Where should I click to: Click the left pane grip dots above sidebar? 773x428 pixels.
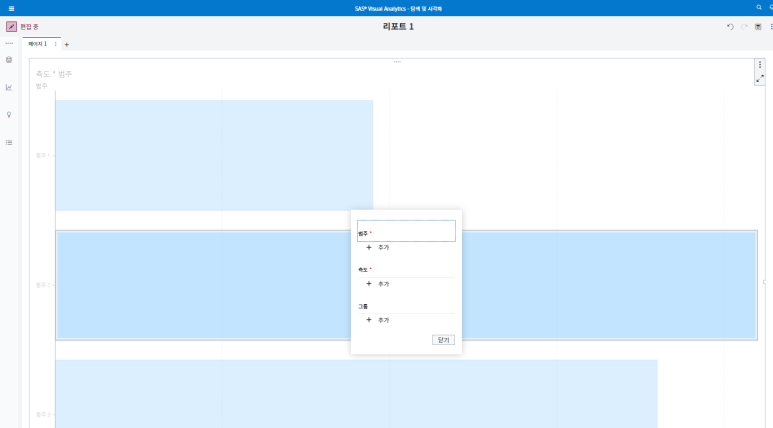[x=9, y=43]
